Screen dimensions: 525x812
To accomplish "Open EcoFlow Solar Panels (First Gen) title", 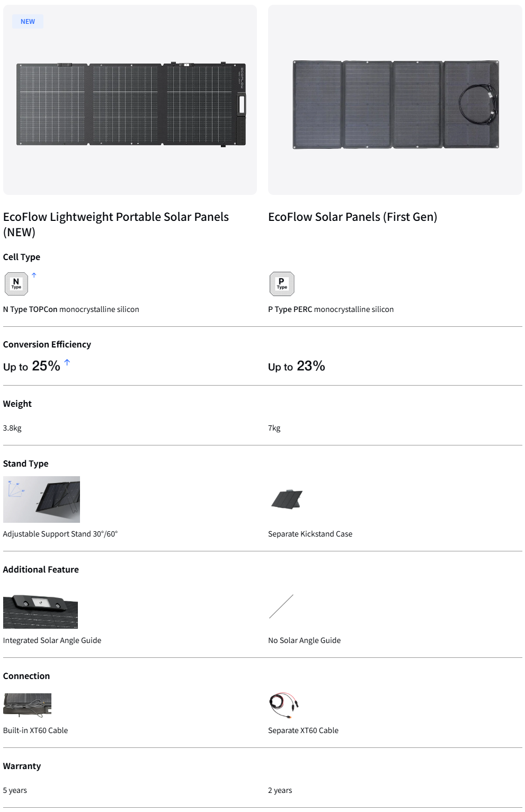I will coord(352,217).
